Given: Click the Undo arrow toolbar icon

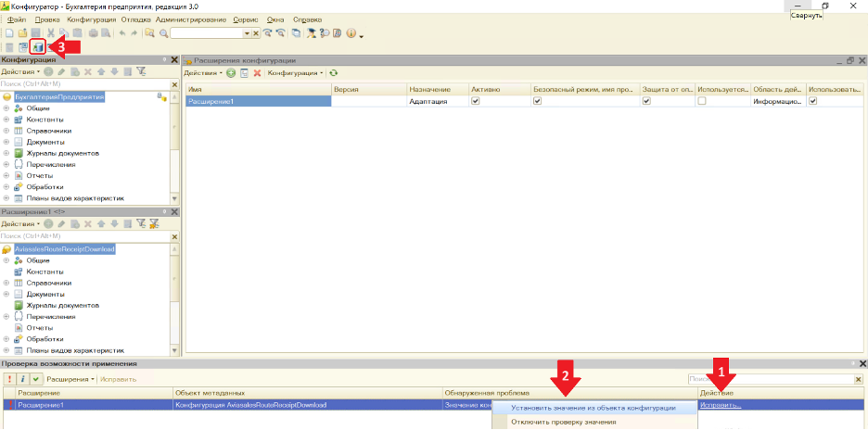Looking at the screenshot, I should pos(121,33).
